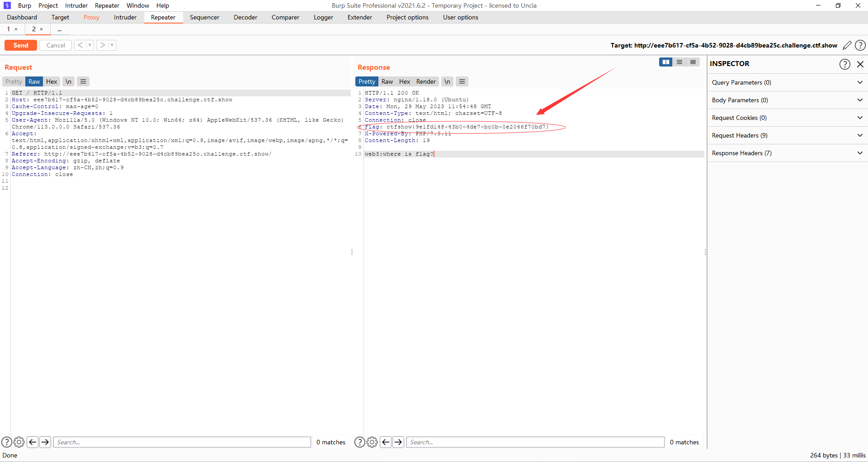Go forward in Repeater history
Image resolution: width=868 pixels, height=462 pixels.
(103, 45)
